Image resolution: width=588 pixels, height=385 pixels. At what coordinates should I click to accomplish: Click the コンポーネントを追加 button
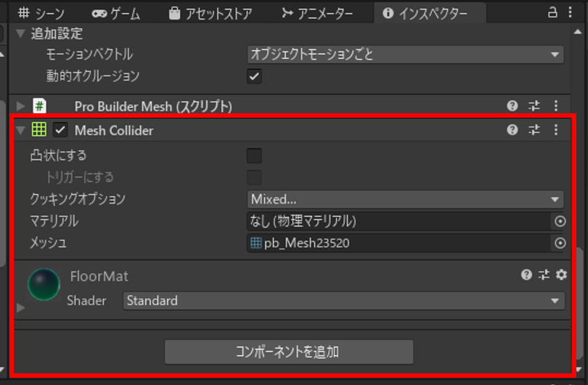pos(289,352)
